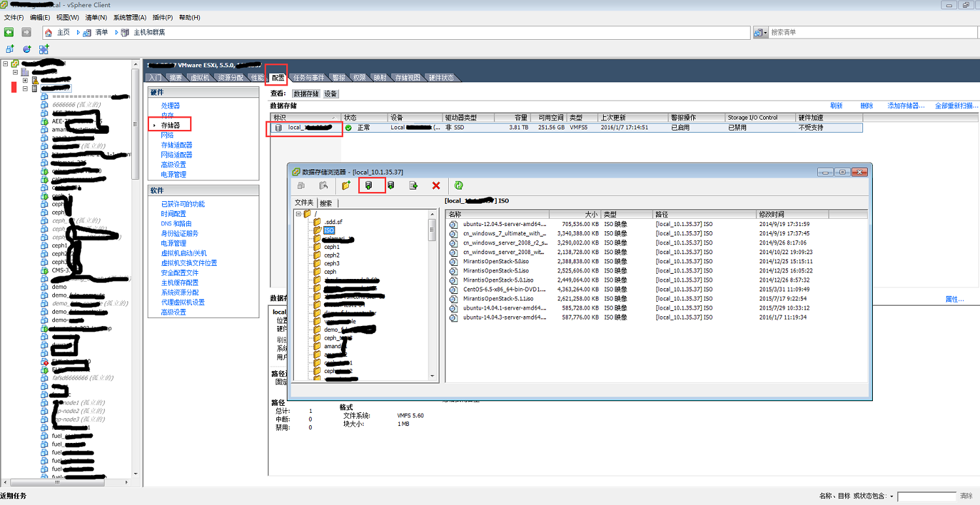
Task: Click the upload files to datastore icon
Action: [x=368, y=186]
